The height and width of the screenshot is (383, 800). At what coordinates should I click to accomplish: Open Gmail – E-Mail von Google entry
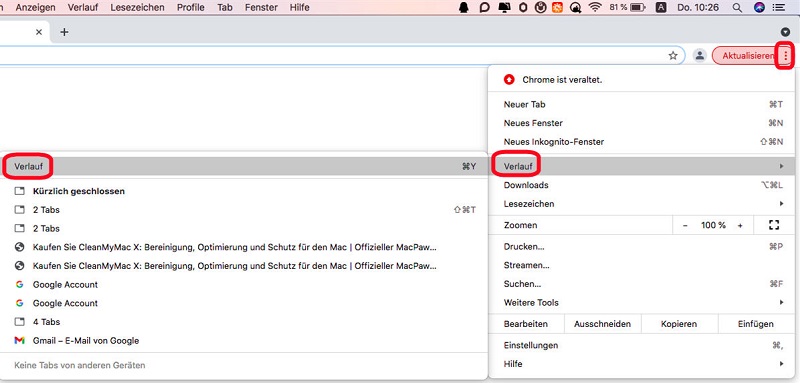243,340
